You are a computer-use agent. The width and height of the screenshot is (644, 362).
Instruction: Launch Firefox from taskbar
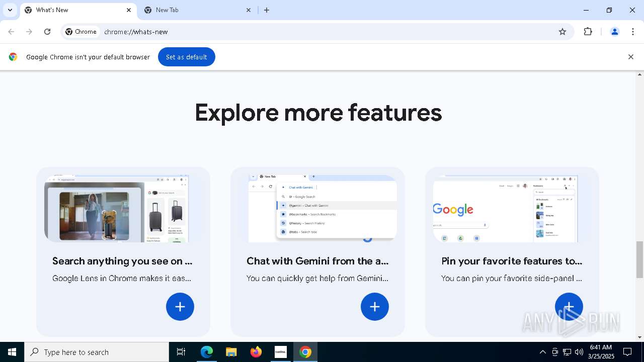pyautogui.click(x=256, y=352)
